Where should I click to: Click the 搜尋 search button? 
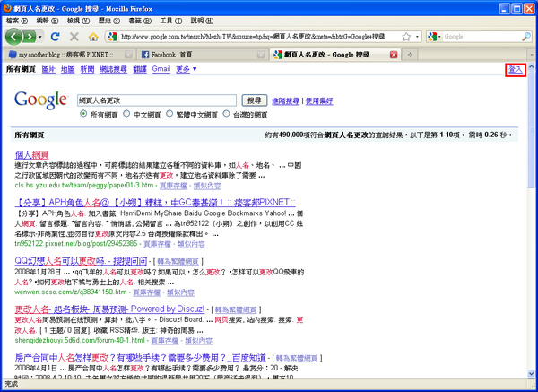click(255, 100)
